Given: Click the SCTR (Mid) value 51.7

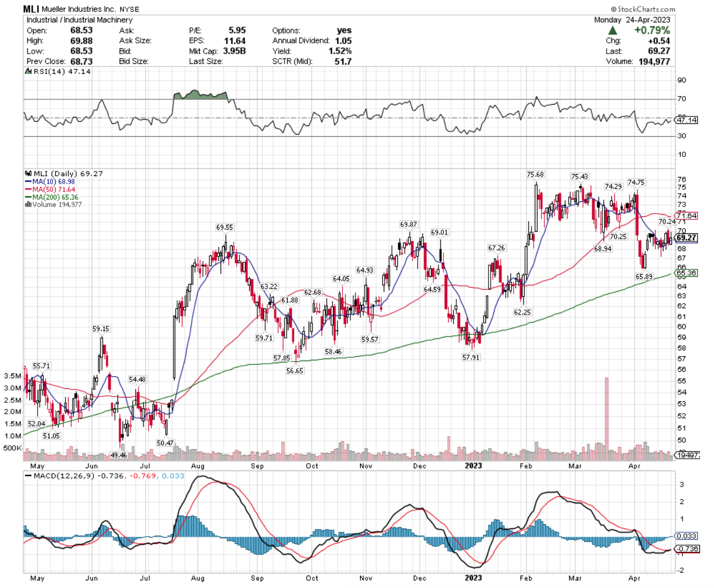Looking at the screenshot, I should (x=343, y=61).
